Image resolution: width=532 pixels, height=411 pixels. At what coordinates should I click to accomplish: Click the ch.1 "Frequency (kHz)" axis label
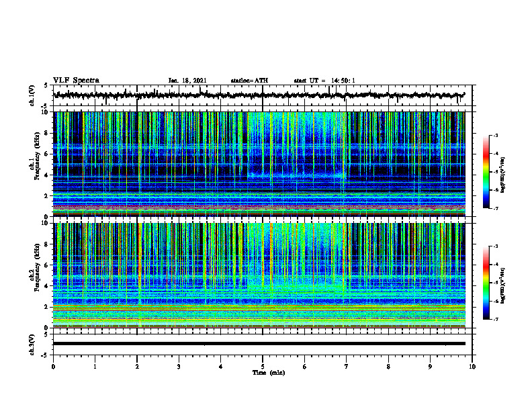click(x=37, y=156)
